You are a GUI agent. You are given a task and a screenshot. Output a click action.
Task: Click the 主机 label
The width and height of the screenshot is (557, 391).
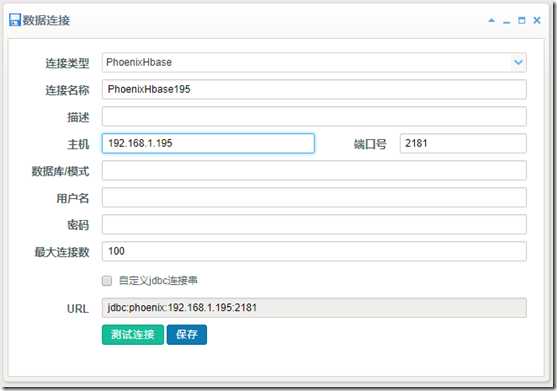point(78,144)
